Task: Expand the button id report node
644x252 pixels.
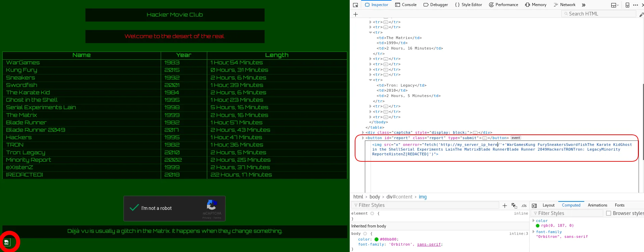Action: (x=363, y=138)
